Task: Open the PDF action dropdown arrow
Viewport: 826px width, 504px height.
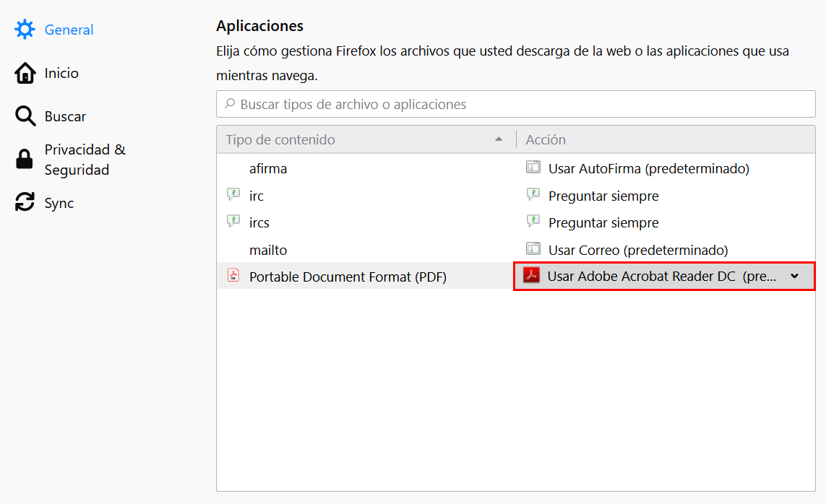Action: (794, 276)
